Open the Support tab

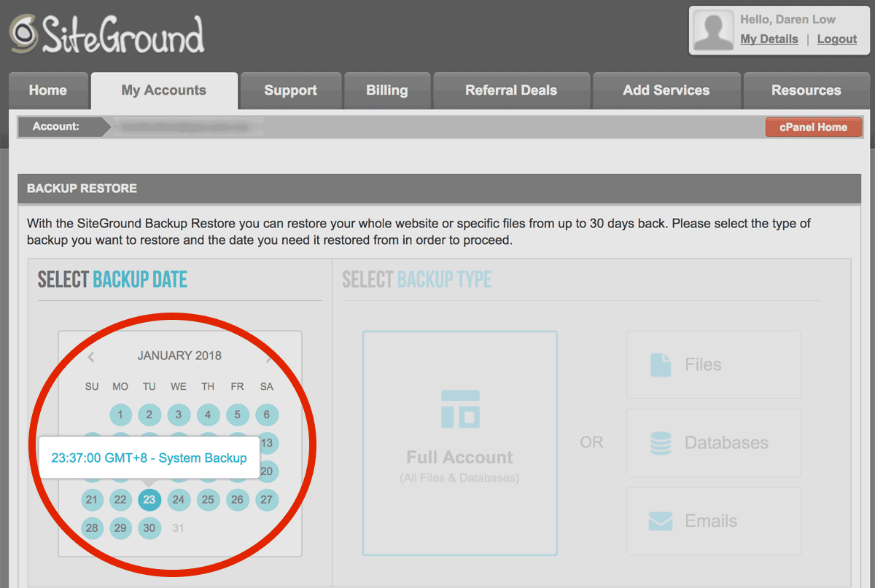pyautogui.click(x=291, y=91)
